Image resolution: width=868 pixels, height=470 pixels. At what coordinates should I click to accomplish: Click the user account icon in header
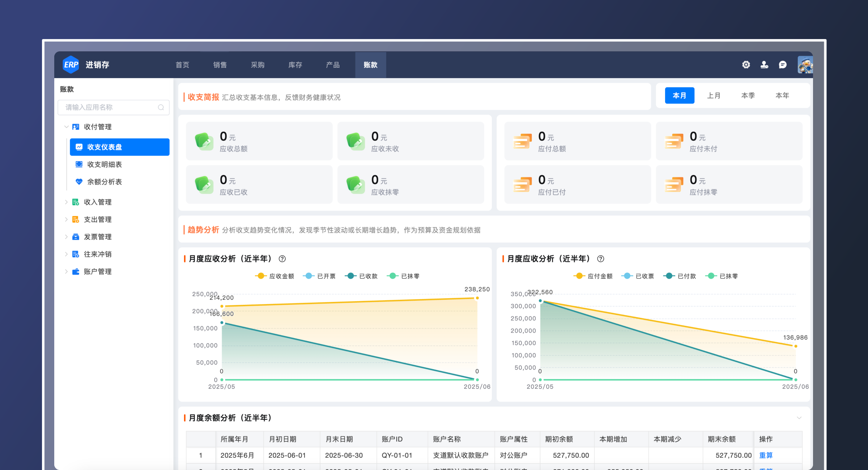(764, 65)
